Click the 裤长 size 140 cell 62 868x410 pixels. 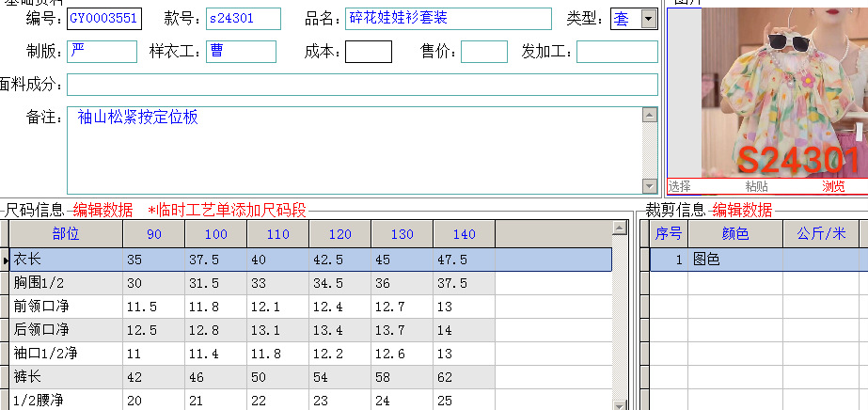(464, 377)
